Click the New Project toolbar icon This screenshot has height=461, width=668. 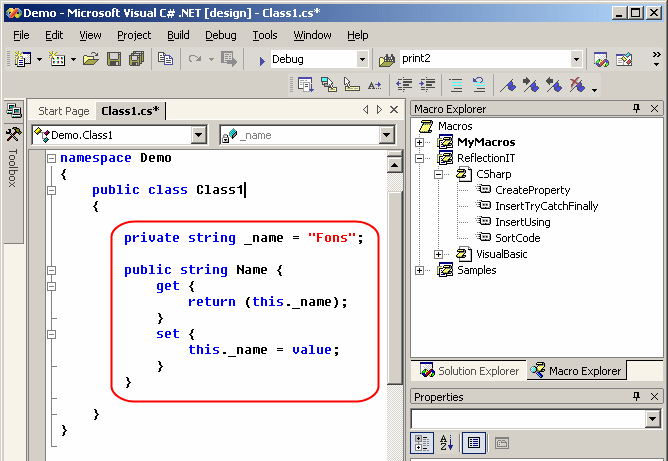(x=22, y=59)
